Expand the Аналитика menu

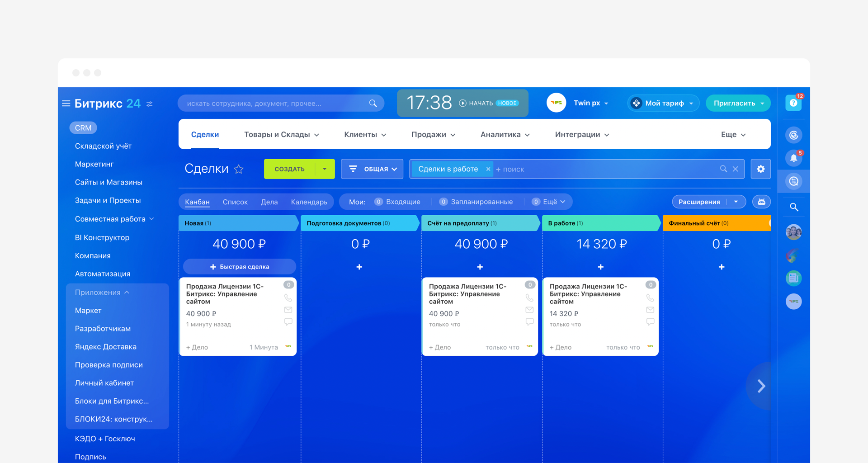tap(505, 135)
